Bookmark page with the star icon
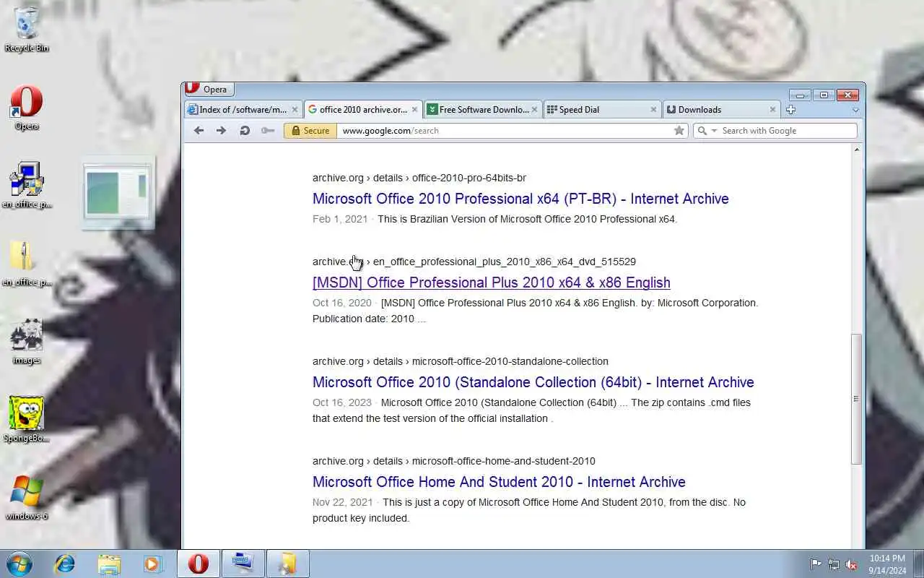924x578 pixels. click(x=679, y=131)
